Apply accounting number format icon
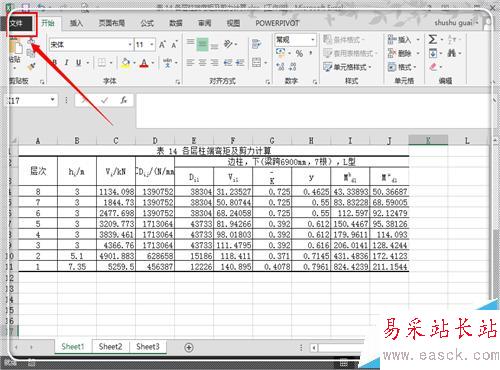This screenshot has height=370, width=500. (x=280, y=53)
